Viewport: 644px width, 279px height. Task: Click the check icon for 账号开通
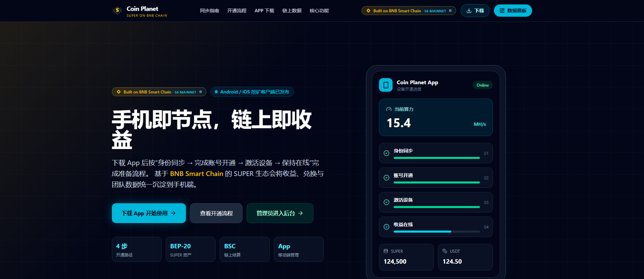click(386, 178)
